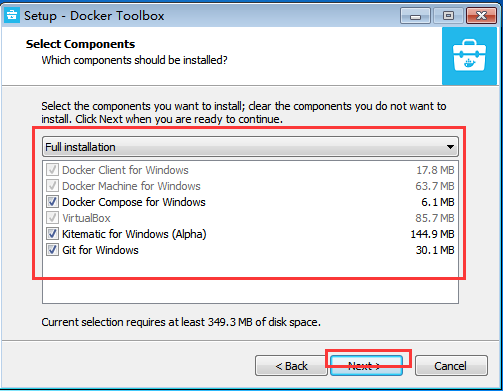This screenshot has width=503, height=391.
Task: Cancel the Docker Toolbox installation
Action: point(451,366)
